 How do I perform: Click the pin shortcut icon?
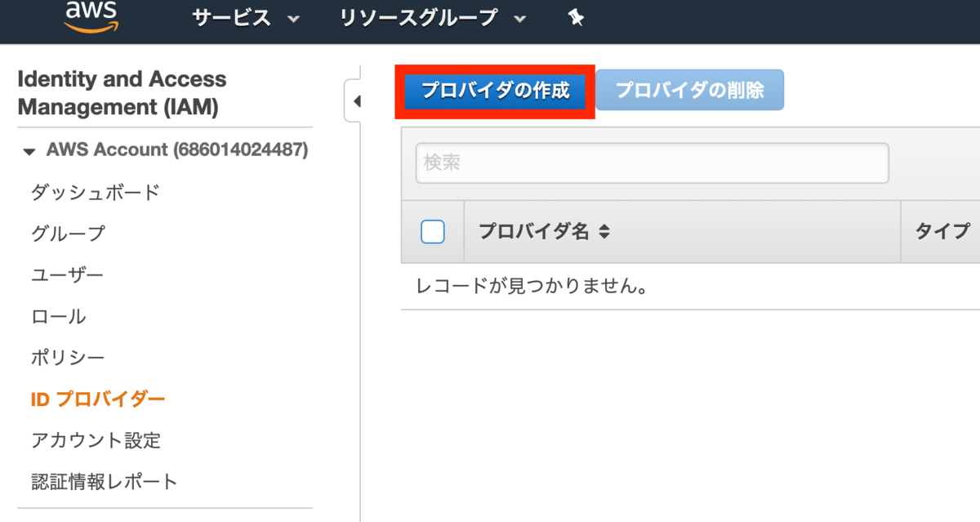tap(577, 19)
